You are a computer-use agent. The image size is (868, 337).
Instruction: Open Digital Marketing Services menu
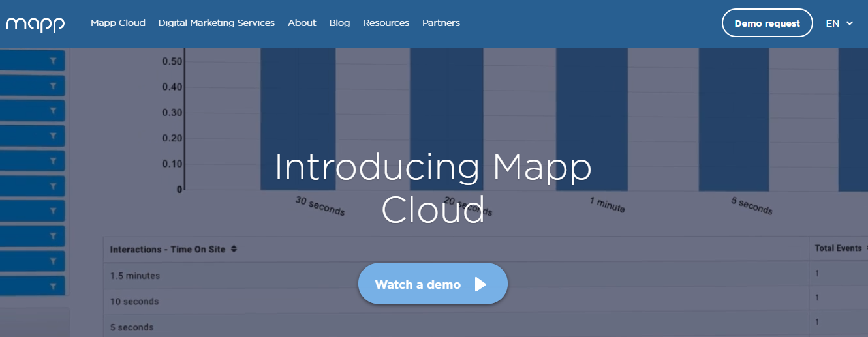click(217, 23)
